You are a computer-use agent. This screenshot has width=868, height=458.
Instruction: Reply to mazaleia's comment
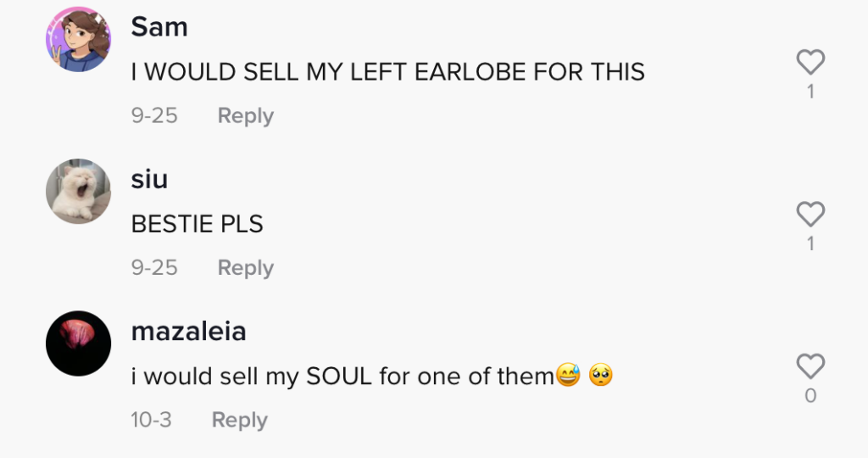(239, 420)
